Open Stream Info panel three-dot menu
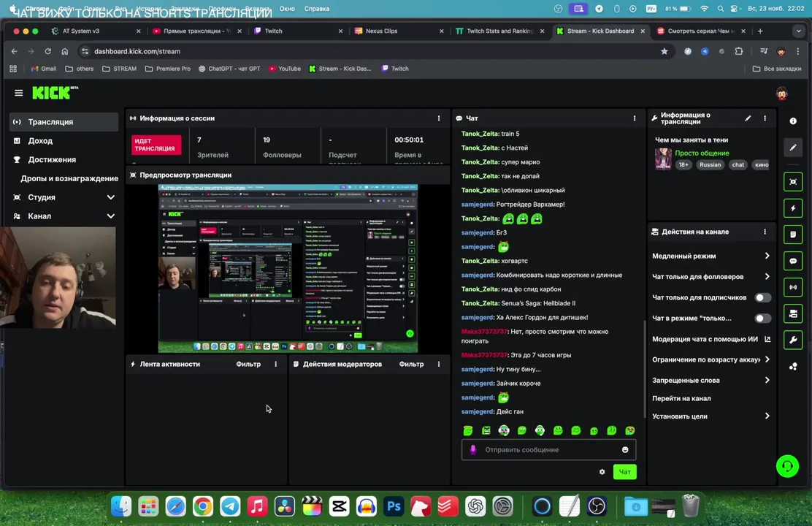 [x=765, y=118]
